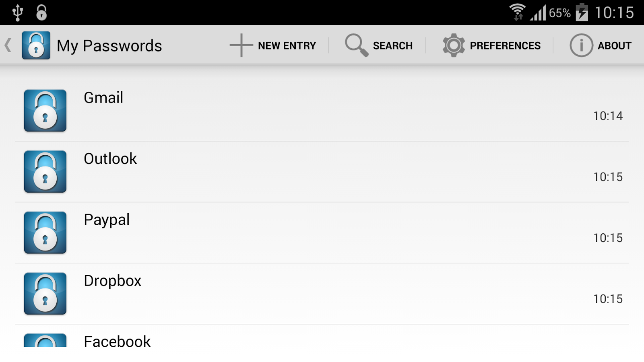Select the Dropbox entry row
The width and height of the screenshot is (644, 362).
282,294
